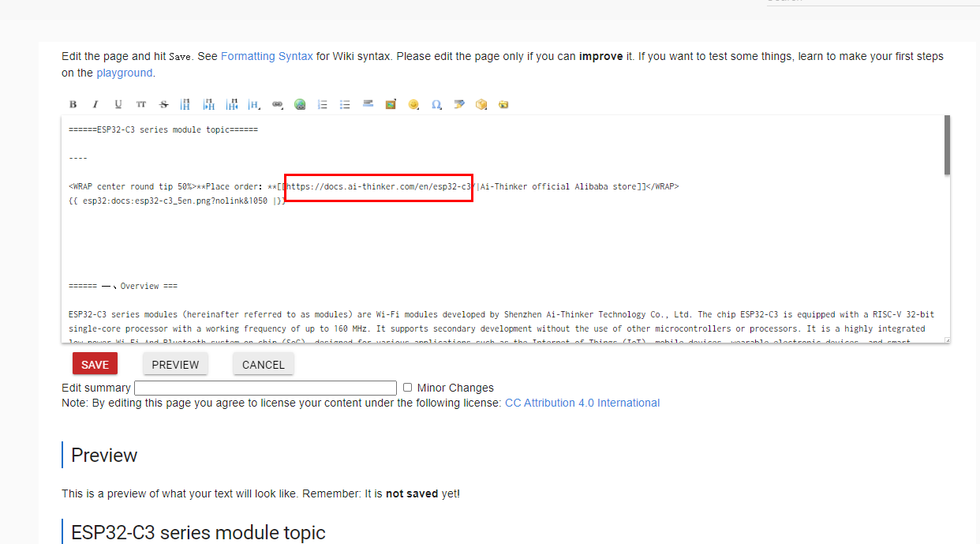Image resolution: width=980 pixels, height=544 pixels.
Task: Click the editor's vertical scrollbar thumb
Action: point(947,145)
